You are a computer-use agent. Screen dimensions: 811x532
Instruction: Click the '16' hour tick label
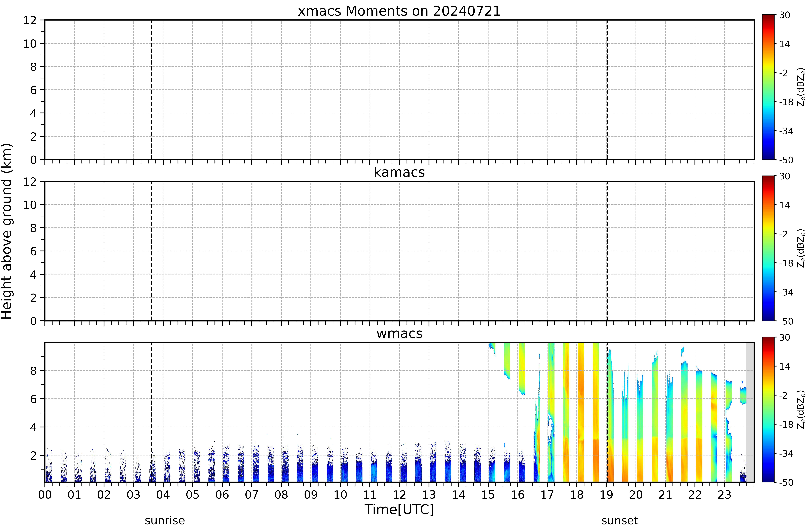pos(518,494)
